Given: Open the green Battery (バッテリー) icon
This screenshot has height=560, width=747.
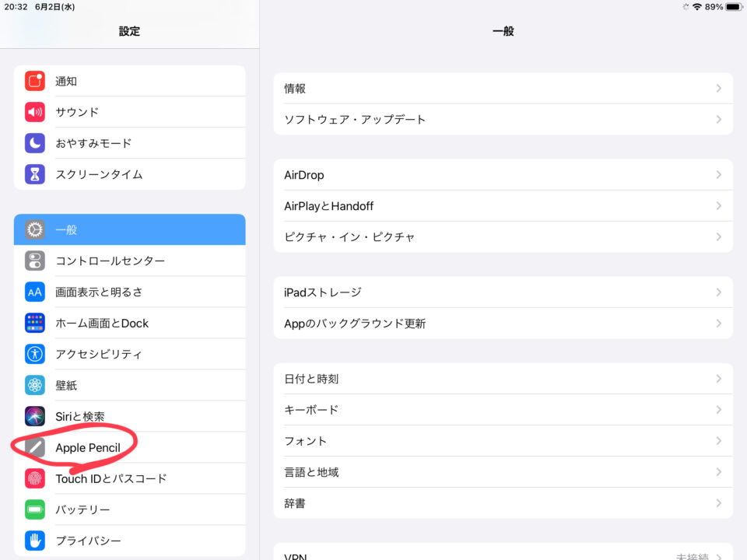Looking at the screenshot, I should (35, 509).
